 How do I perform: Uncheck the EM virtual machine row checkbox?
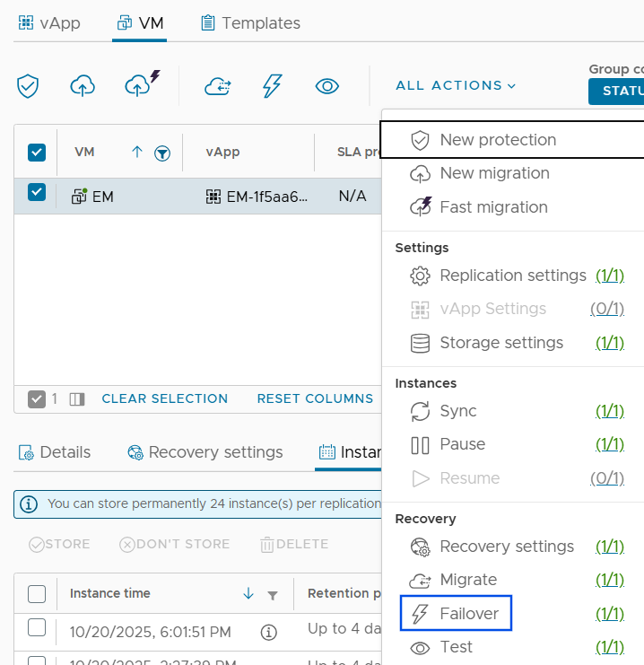(x=37, y=192)
